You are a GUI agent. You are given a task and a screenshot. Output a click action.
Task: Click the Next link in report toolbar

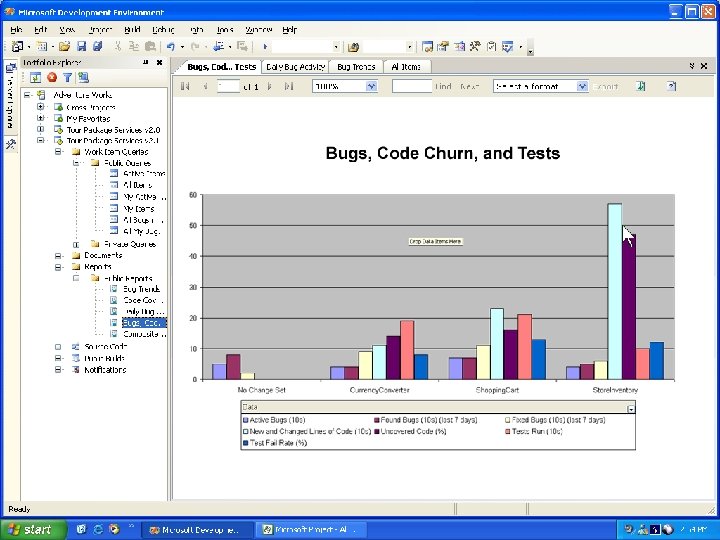469,86
